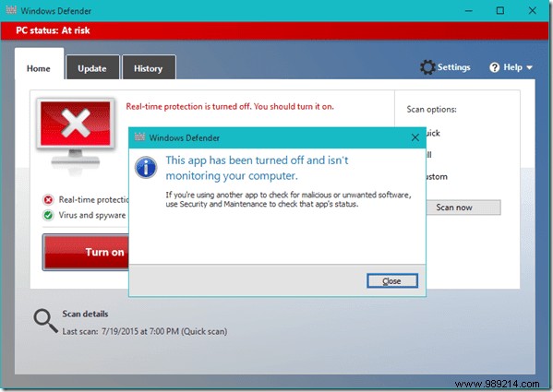Image resolution: width=553 pixels, height=392 pixels.
Task: Click the Settings text label
Action: click(454, 67)
